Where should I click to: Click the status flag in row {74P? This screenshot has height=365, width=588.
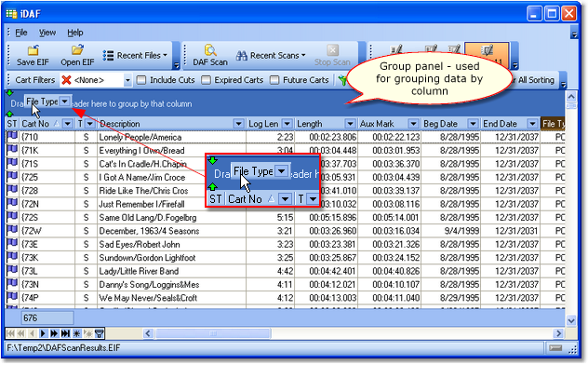12,297
